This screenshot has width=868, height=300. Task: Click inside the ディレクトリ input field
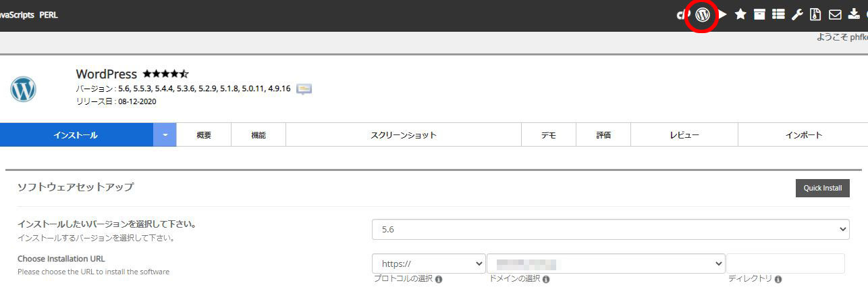click(x=786, y=264)
